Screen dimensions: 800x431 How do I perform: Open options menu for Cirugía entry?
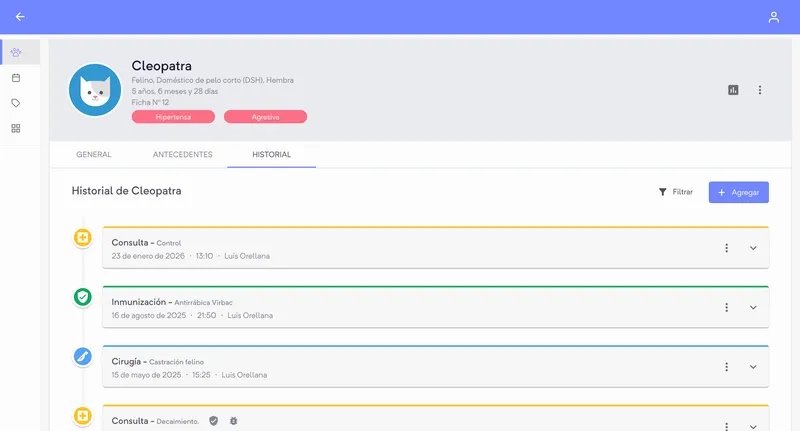(727, 367)
